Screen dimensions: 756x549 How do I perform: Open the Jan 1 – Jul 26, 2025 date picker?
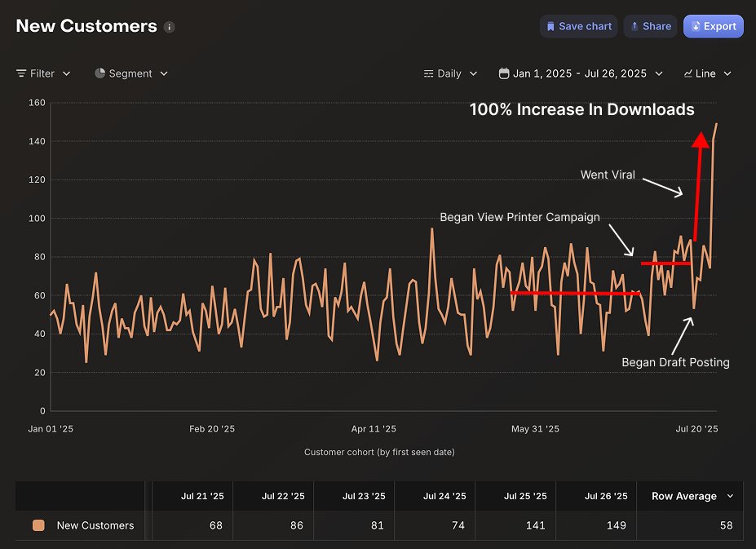pyautogui.click(x=581, y=73)
